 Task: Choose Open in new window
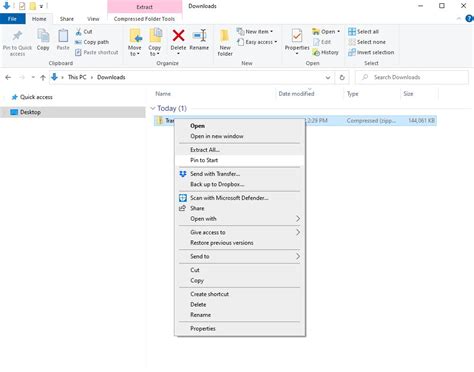point(239,136)
